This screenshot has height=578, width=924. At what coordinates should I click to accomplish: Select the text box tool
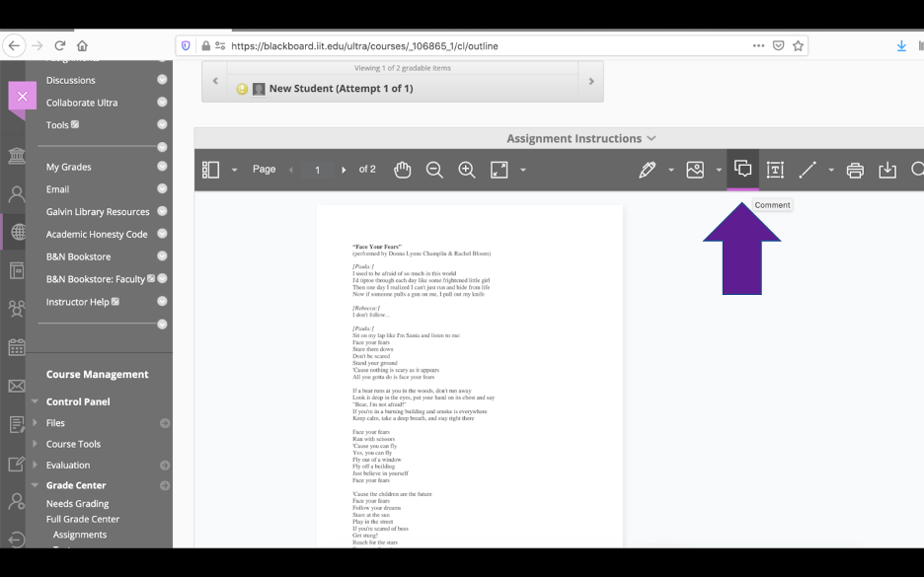775,170
